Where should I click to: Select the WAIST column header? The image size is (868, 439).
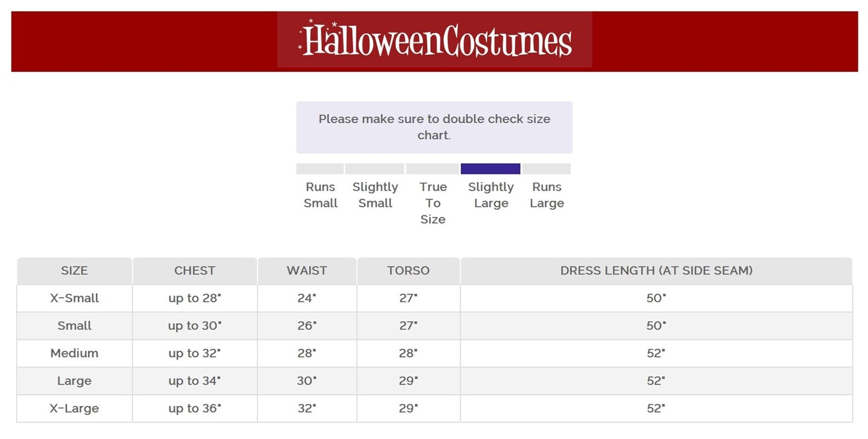pyautogui.click(x=307, y=271)
